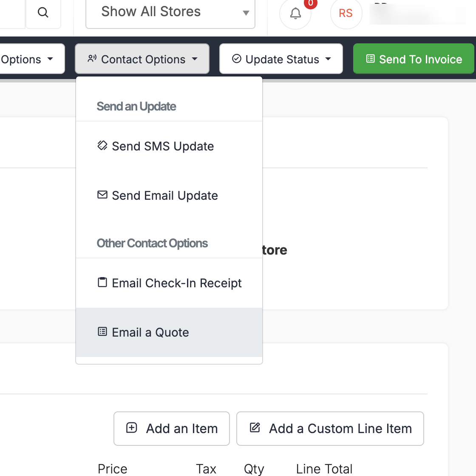Click the plus icon on Add an Item

pos(132,428)
